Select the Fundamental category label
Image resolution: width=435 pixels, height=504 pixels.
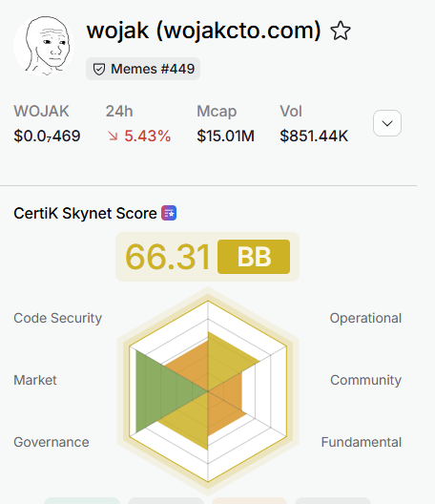pos(362,442)
